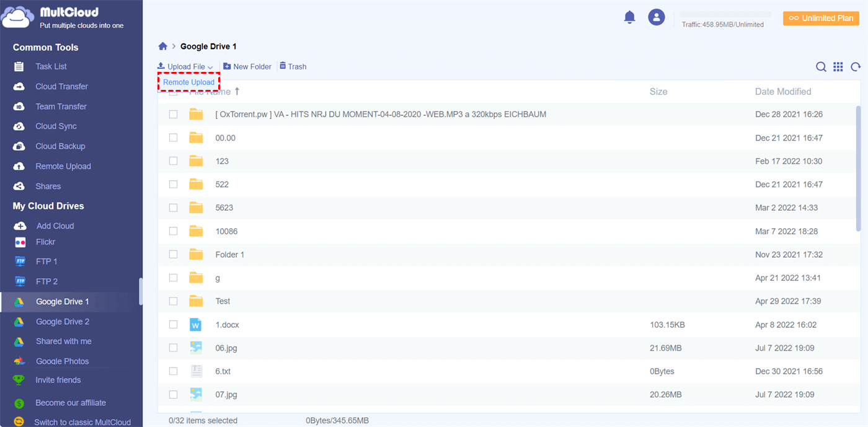This screenshot has height=427, width=868.
Task: Click the Task List icon
Action: [x=19, y=66]
